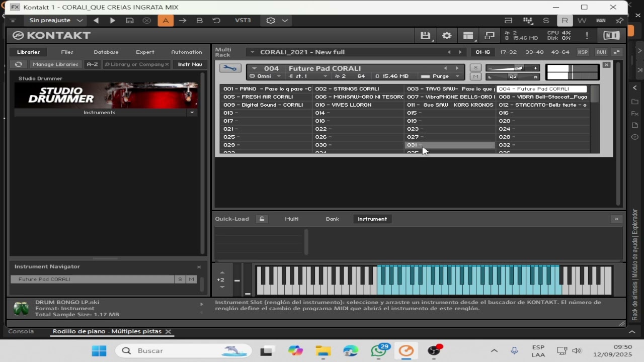
Task: Refresh the libraries list
Action: pyautogui.click(x=19, y=64)
